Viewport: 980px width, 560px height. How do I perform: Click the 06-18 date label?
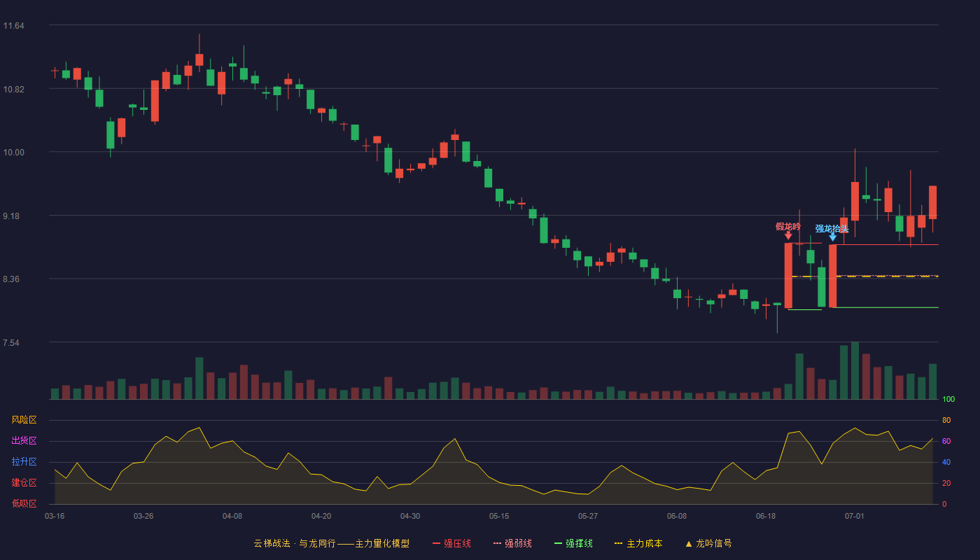pos(766,516)
